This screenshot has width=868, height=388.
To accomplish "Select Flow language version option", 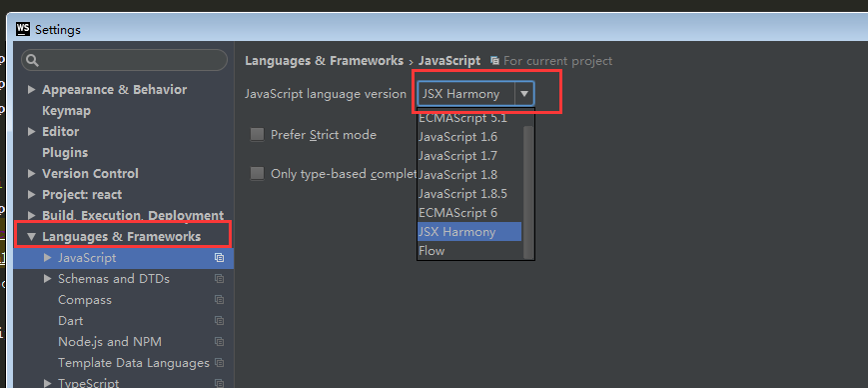I will pyautogui.click(x=469, y=251).
